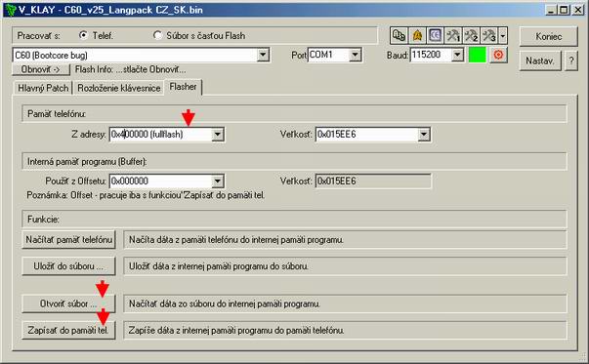Open the Baud 115200 dropdown
Viewport: 589px width, 364px height.
457,56
